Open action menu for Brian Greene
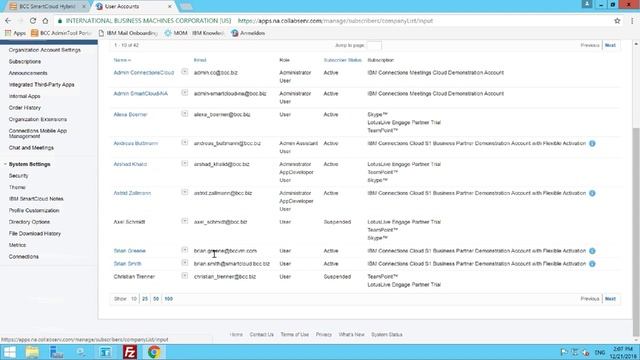The width and height of the screenshot is (640, 360). tap(184, 250)
